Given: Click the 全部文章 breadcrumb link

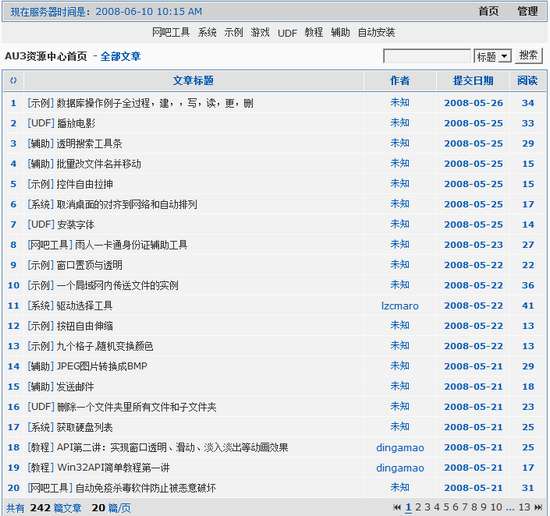Looking at the screenshot, I should pos(121,56).
